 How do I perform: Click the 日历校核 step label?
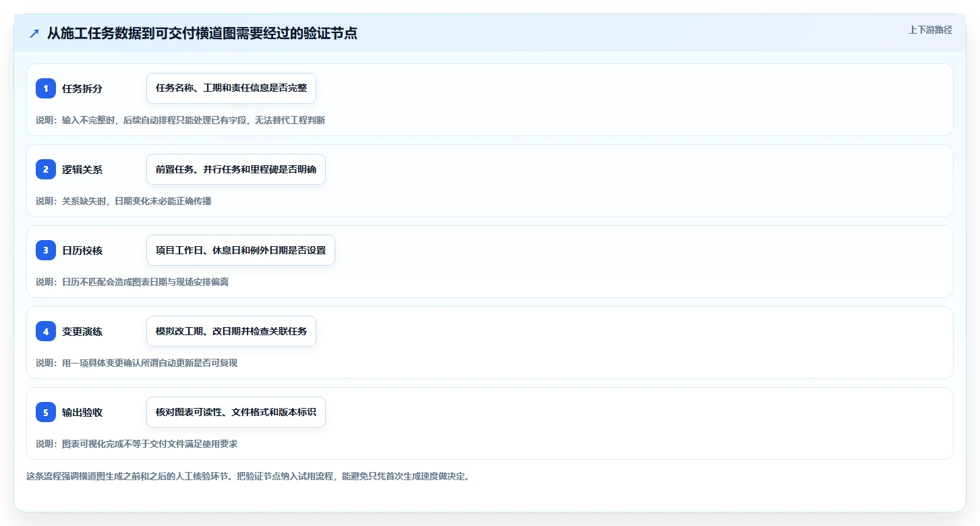[x=82, y=250]
